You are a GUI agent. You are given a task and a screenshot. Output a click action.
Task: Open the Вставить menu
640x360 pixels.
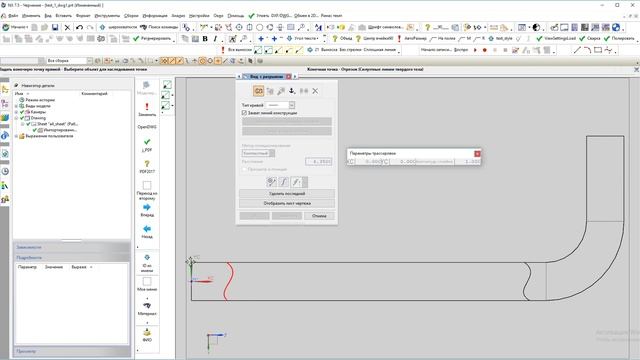coord(63,16)
